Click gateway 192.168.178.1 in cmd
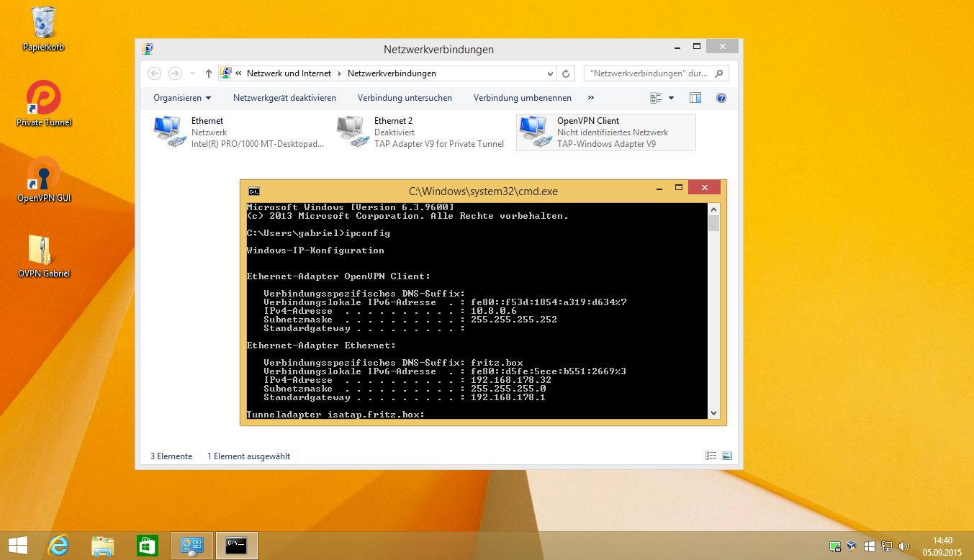974x560 pixels. pos(508,397)
